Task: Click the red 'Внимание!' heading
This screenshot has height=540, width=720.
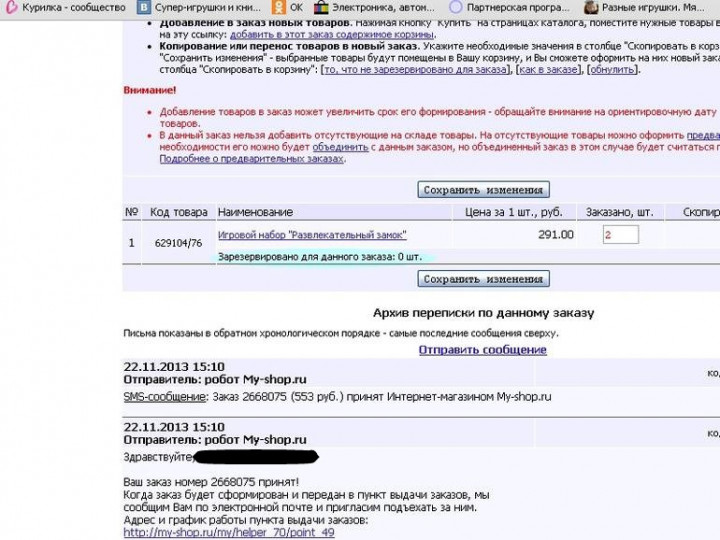Action: [x=150, y=90]
